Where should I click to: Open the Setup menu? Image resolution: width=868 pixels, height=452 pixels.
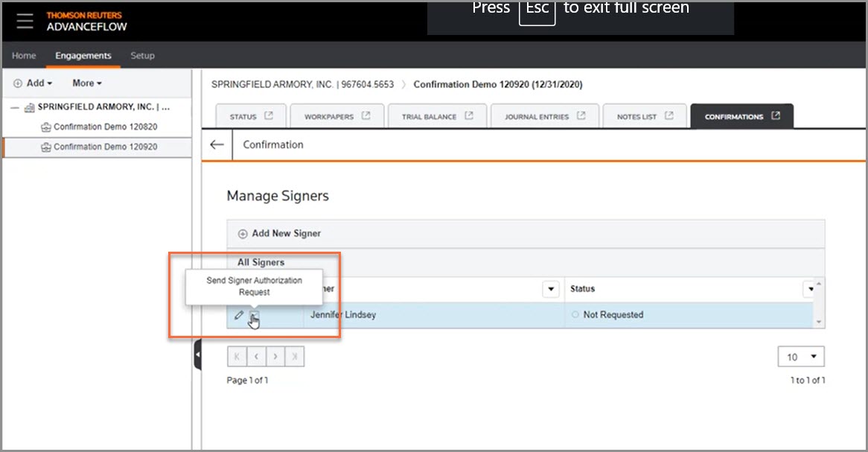click(142, 55)
